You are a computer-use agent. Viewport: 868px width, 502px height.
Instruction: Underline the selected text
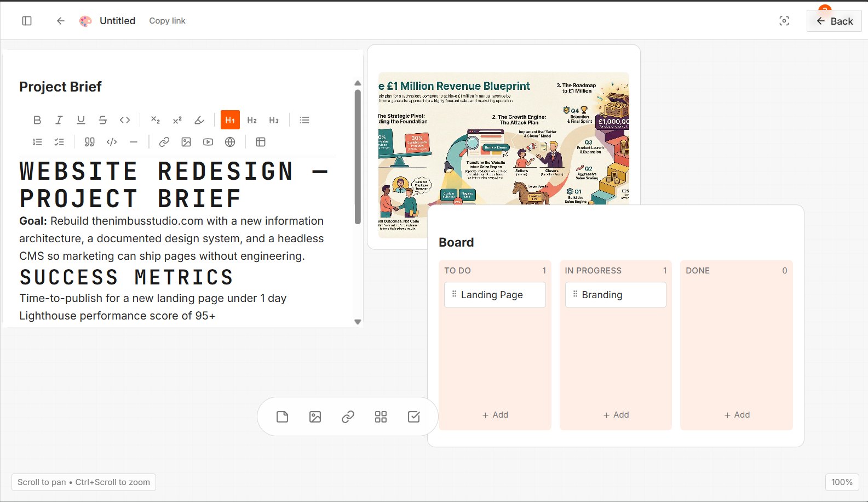point(81,120)
